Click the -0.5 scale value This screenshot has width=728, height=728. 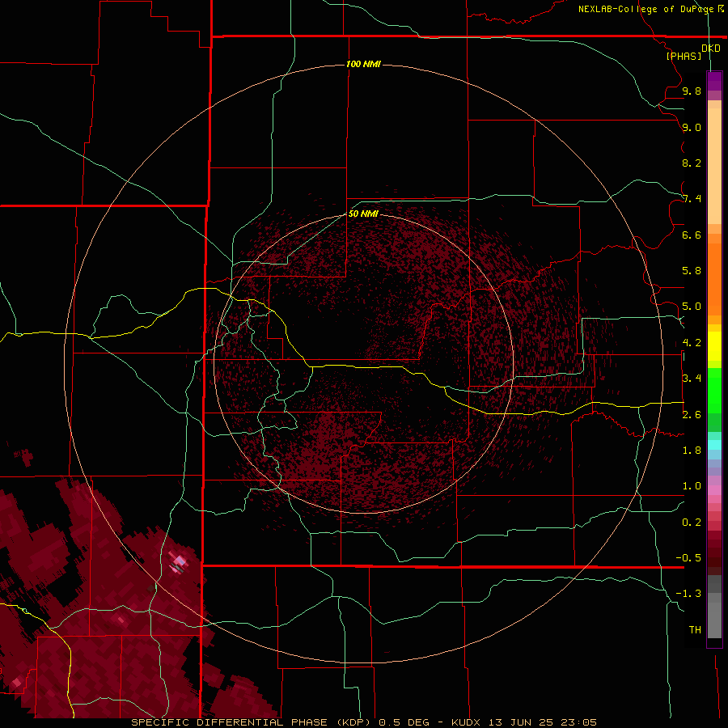[x=688, y=558]
